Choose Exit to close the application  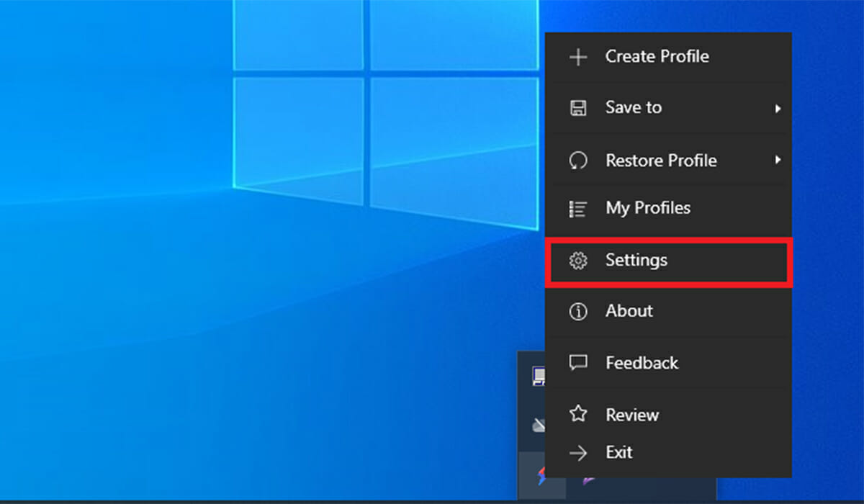click(x=619, y=452)
